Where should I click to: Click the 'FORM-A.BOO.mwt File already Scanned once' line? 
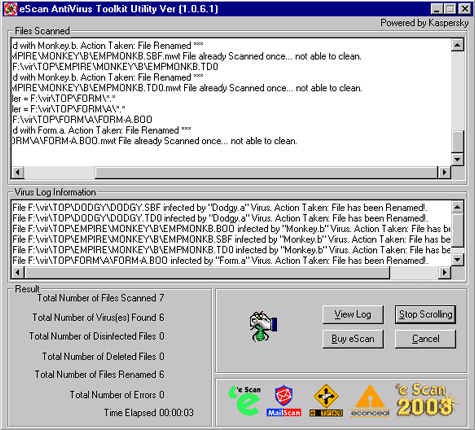click(x=155, y=141)
